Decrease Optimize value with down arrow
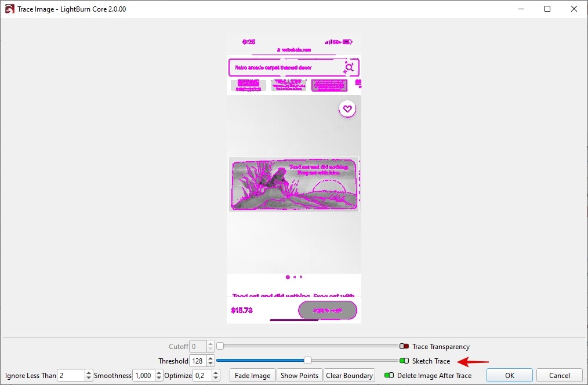 [x=216, y=379]
